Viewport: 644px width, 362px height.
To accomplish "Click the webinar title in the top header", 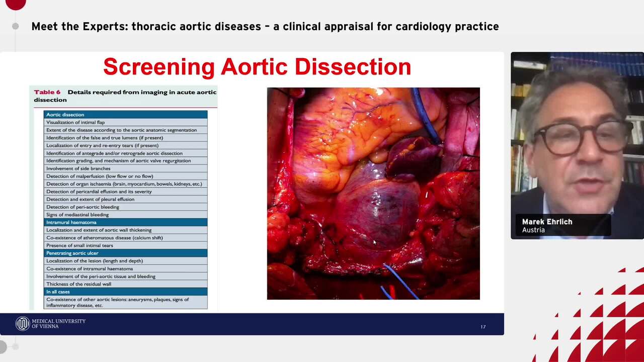I will 265,26.
